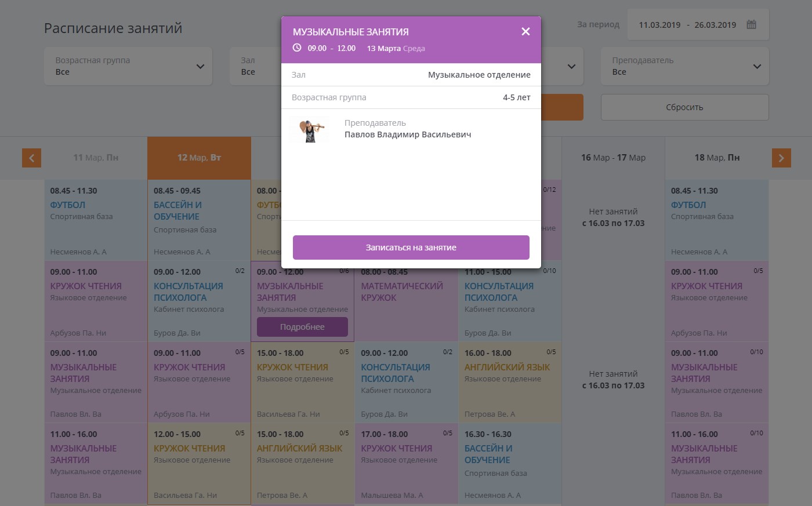This screenshot has width=812, height=506.
Task: Select the 11 Мар, Пн day tab
Action: [x=96, y=158]
